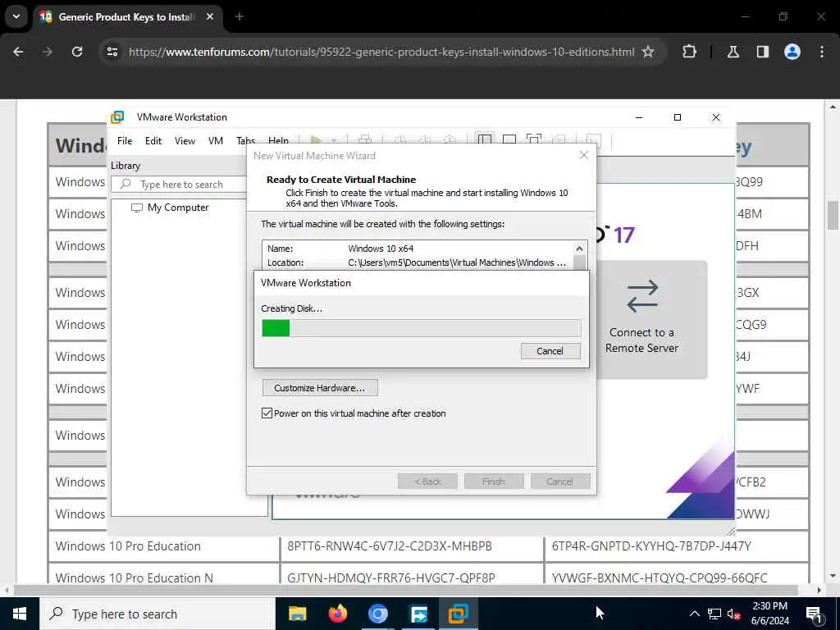Close the Generic Product Keys browser tab
This screenshot has height=630, width=840.
(210, 16)
